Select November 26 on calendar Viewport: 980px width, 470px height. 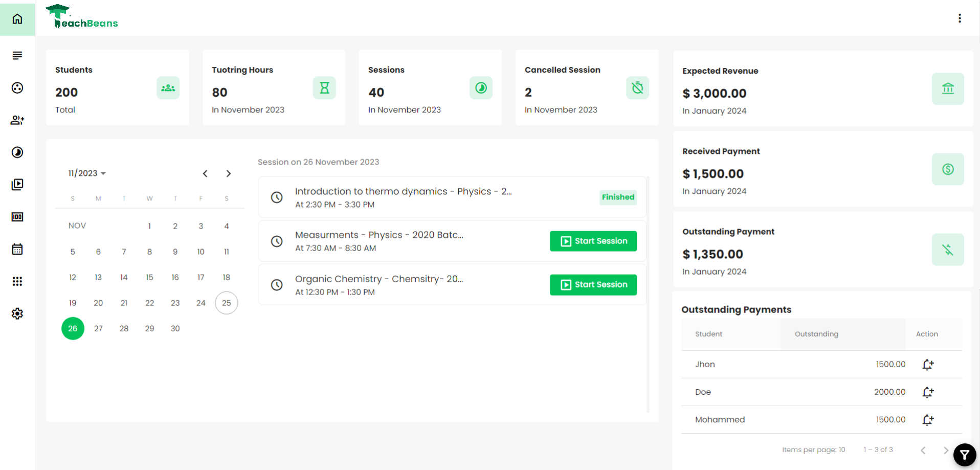tap(73, 328)
